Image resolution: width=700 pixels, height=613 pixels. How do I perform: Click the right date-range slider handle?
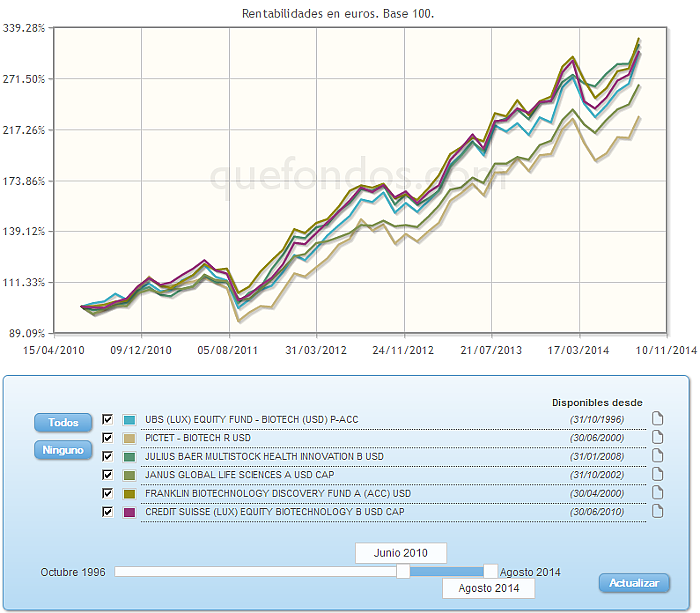[x=490, y=571]
